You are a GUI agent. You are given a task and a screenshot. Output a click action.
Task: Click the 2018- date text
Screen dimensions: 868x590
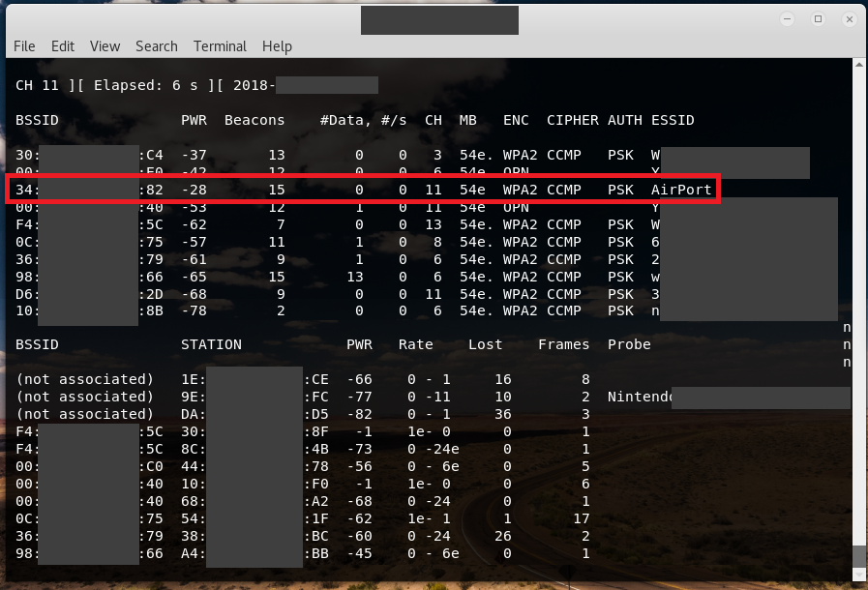point(254,85)
